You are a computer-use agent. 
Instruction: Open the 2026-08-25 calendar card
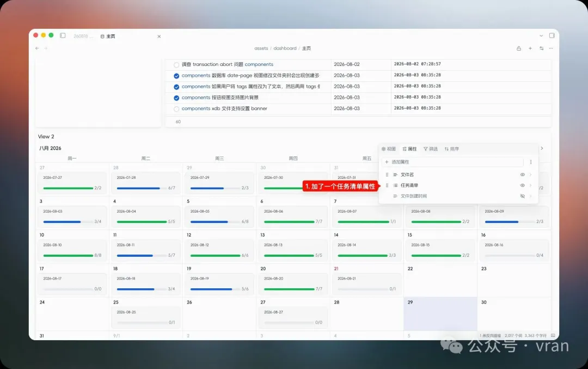pyautogui.click(x=145, y=317)
